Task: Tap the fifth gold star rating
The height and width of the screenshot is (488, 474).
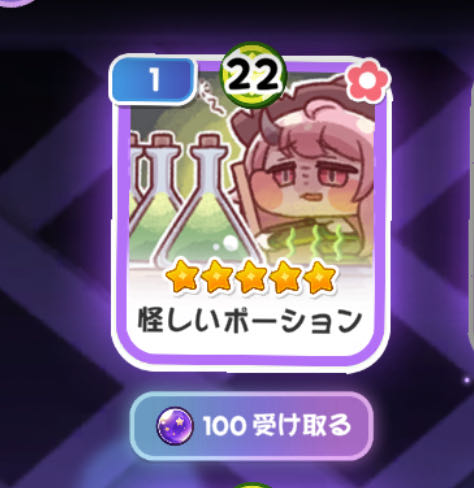Action: pyautogui.click(x=319, y=277)
